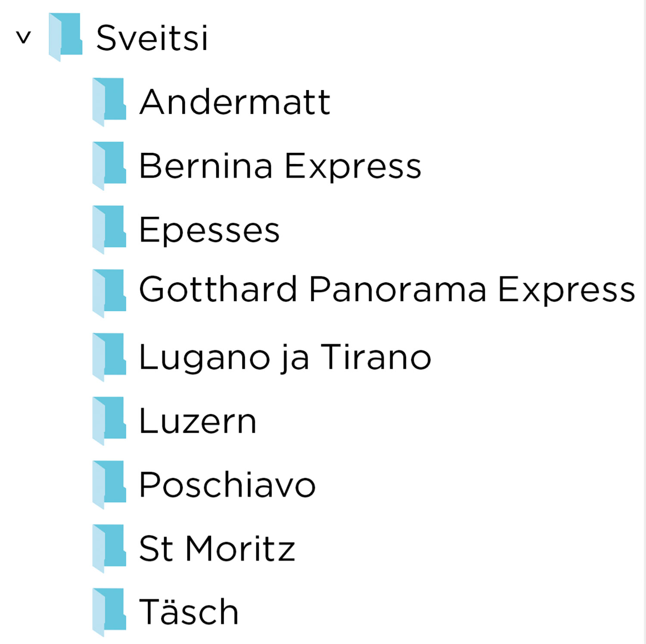Viewport: 646px width, 644px height.
Task: Click the Täsch folder icon
Action: 109,612
